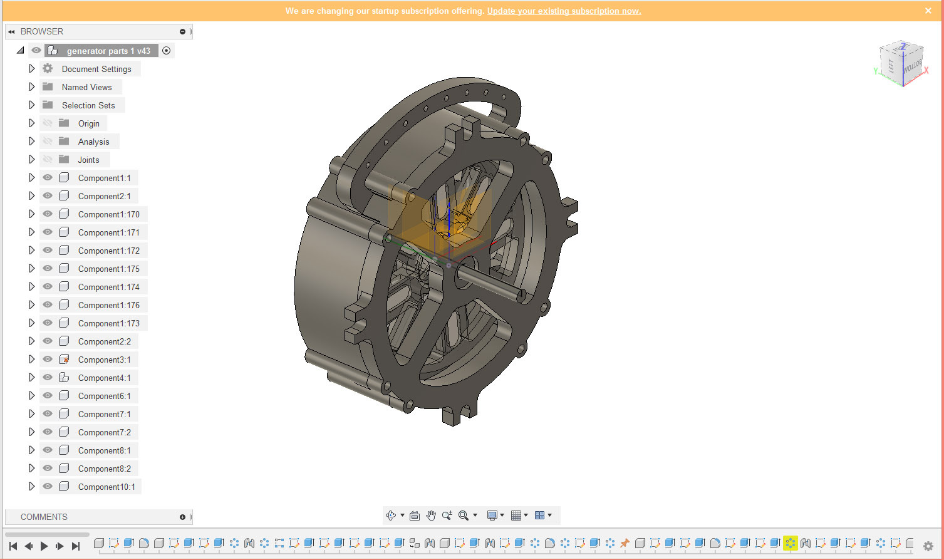Click the Grid and Snaps icon
This screenshot has height=560, width=944.
pyautogui.click(x=516, y=515)
